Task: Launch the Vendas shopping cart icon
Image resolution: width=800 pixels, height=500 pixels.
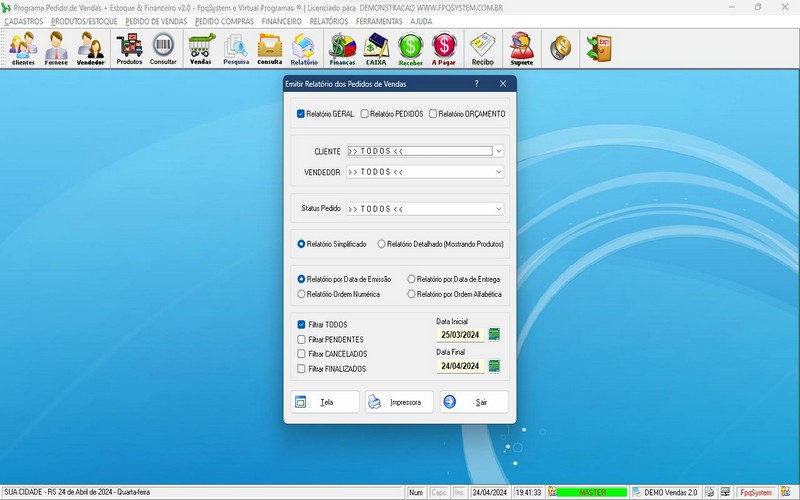Action: (x=201, y=48)
